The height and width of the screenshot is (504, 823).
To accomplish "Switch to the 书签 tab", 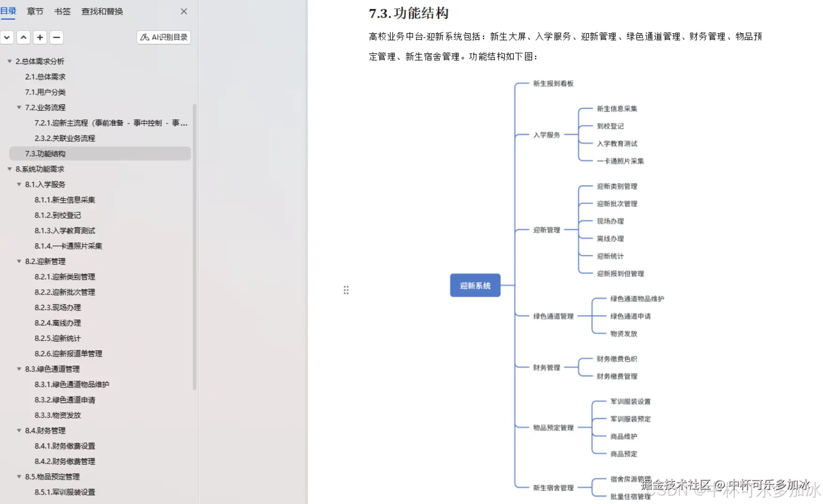I will pos(62,11).
